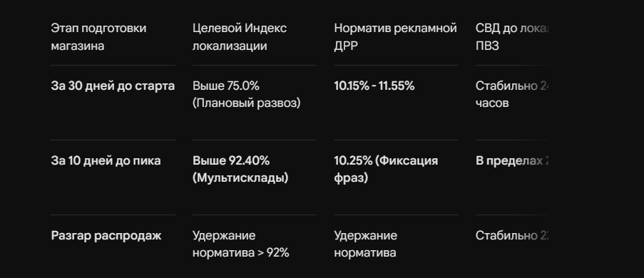Screen dimensions: 644x278
Task: Click the 'Удержание норматива > 92%' cell
Action: point(240,244)
